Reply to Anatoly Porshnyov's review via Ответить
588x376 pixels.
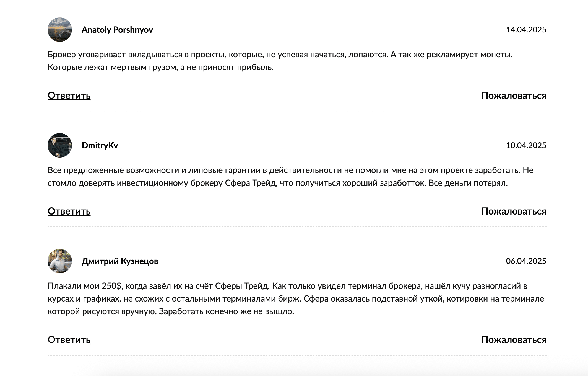69,96
